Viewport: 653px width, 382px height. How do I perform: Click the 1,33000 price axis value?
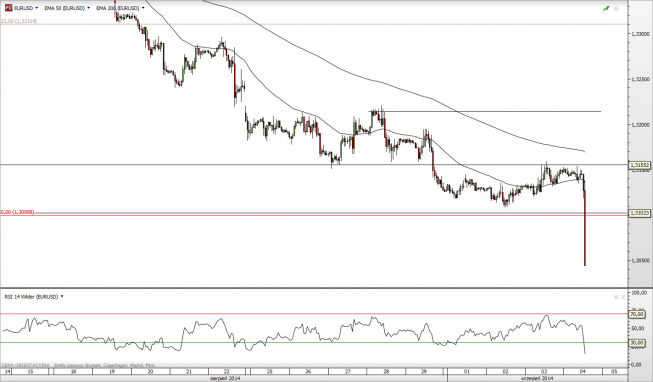[x=641, y=34]
